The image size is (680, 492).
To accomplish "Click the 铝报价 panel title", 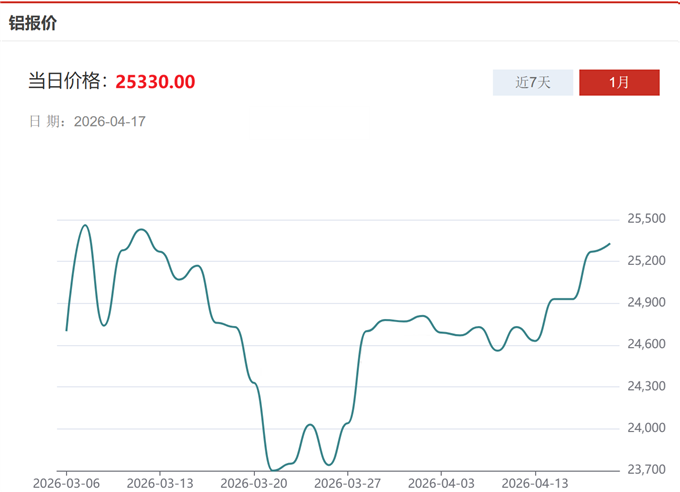I will pyautogui.click(x=35, y=23).
